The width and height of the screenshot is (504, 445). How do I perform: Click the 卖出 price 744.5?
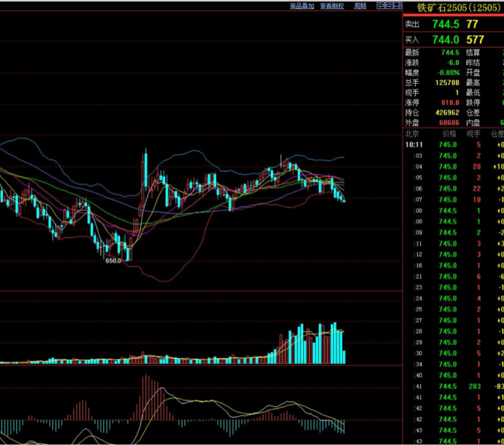(x=446, y=24)
